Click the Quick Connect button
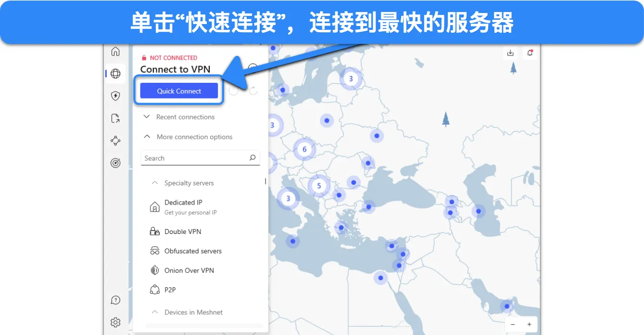Screen dimensions: 644x335 179,91
